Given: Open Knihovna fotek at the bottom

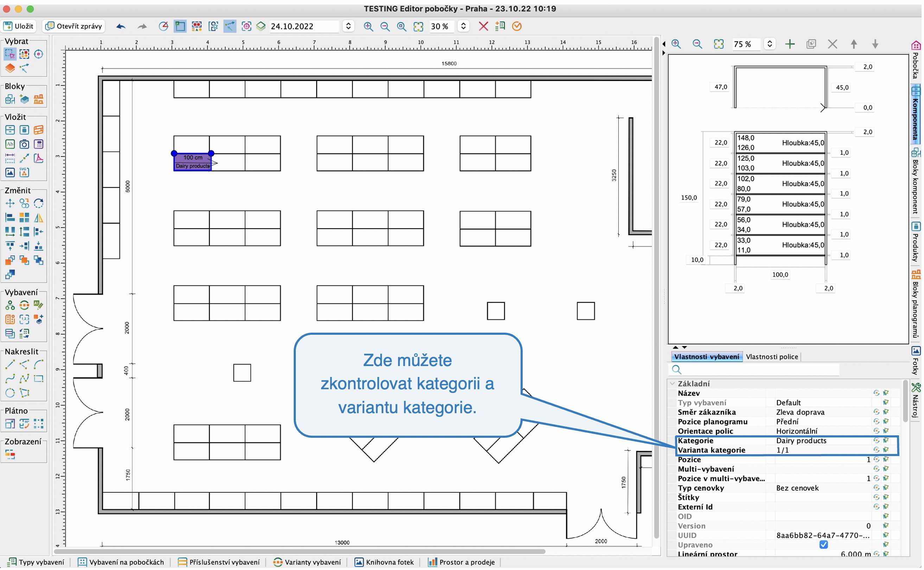Looking at the screenshot, I should click(384, 562).
